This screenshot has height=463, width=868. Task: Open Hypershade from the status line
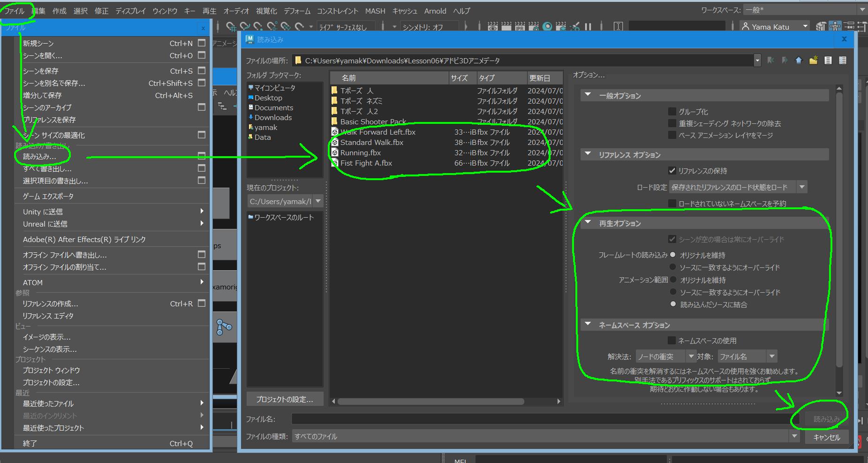point(547,27)
